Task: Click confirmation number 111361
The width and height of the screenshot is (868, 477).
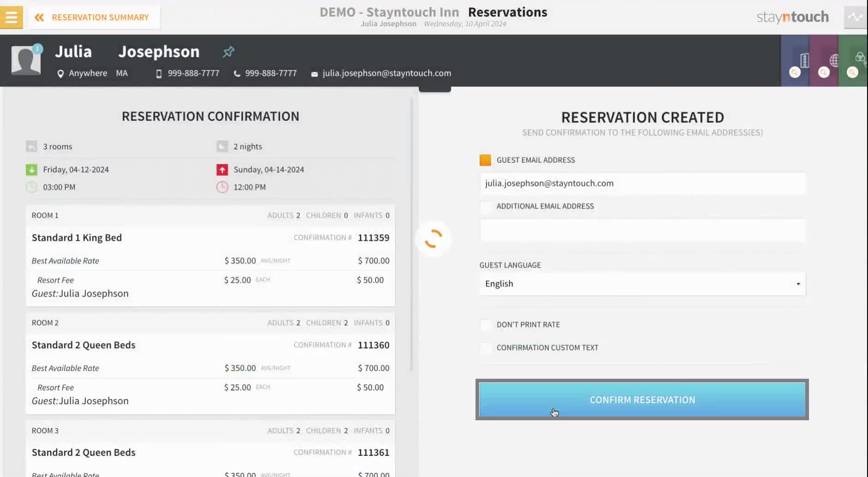Action: click(x=373, y=453)
